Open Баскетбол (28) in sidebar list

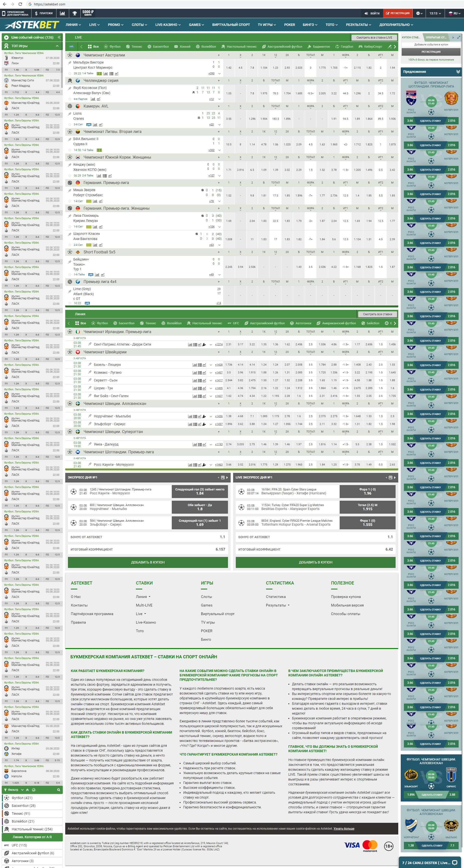pos(32,806)
